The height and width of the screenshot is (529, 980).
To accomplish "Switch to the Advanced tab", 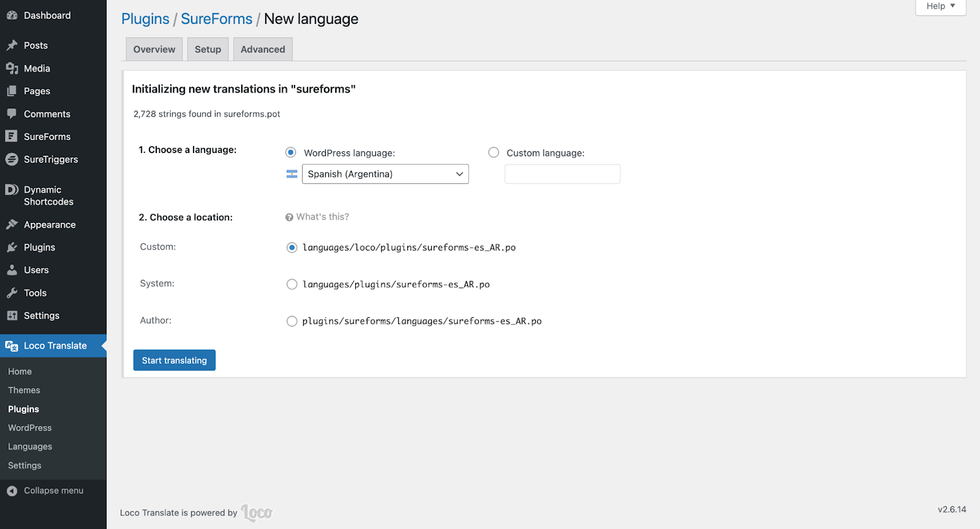I will coord(263,50).
